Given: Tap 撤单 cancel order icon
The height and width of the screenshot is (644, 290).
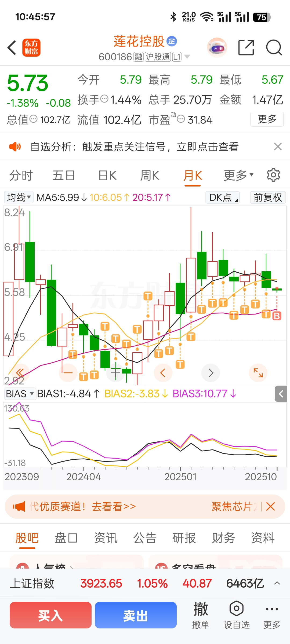Looking at the screenshot, I should point(201,615).
